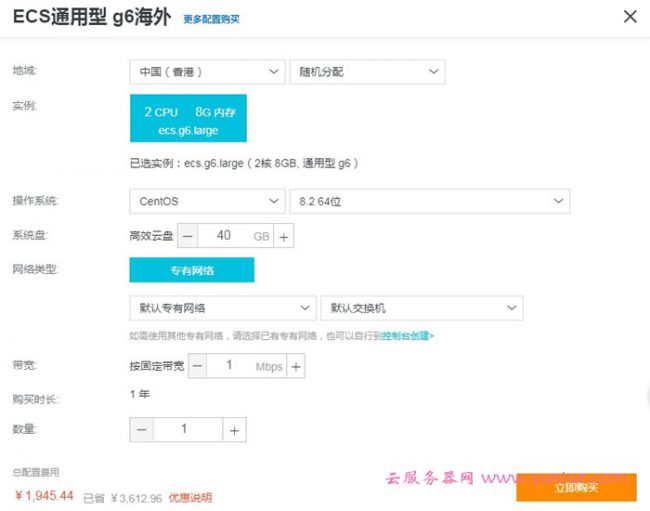This screenshot has width=650, height=511.
Task: Increase bandwidth with plus button
Action: pyautogui.click(x=295, y=367)
